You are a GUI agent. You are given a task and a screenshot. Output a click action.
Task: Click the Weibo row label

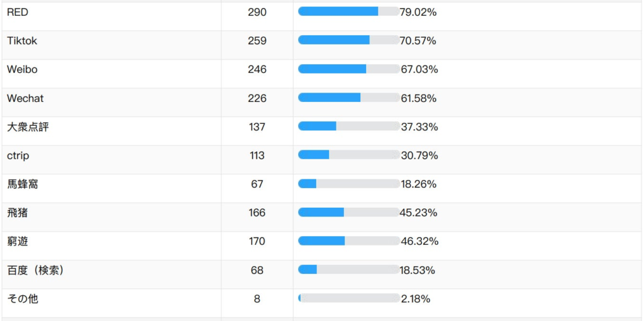pos(22,69)
